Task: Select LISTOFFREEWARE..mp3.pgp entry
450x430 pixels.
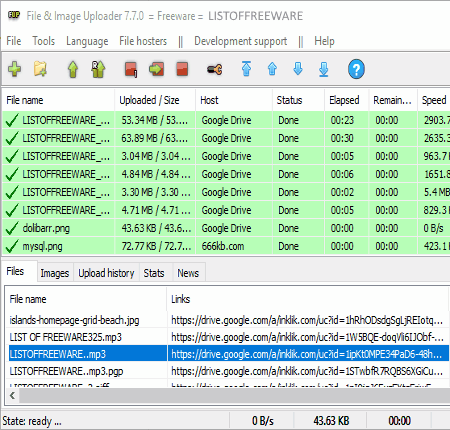Action: point(66,371)
